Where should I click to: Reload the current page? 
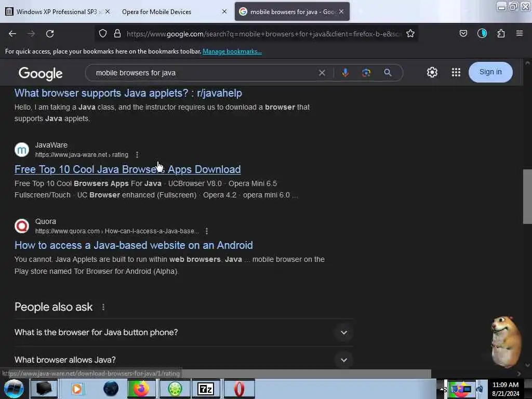(x=50, y=34)
